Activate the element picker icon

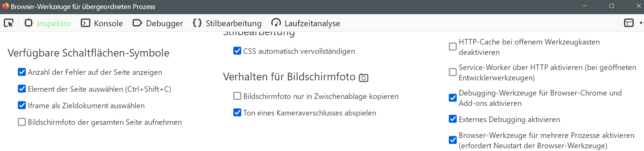(x=9, y=23)
